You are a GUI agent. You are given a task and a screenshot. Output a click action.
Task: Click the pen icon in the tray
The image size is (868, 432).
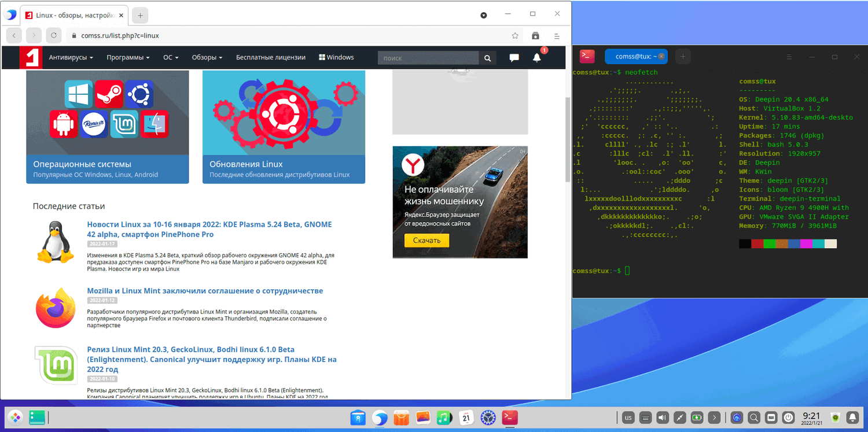point(680,417)
